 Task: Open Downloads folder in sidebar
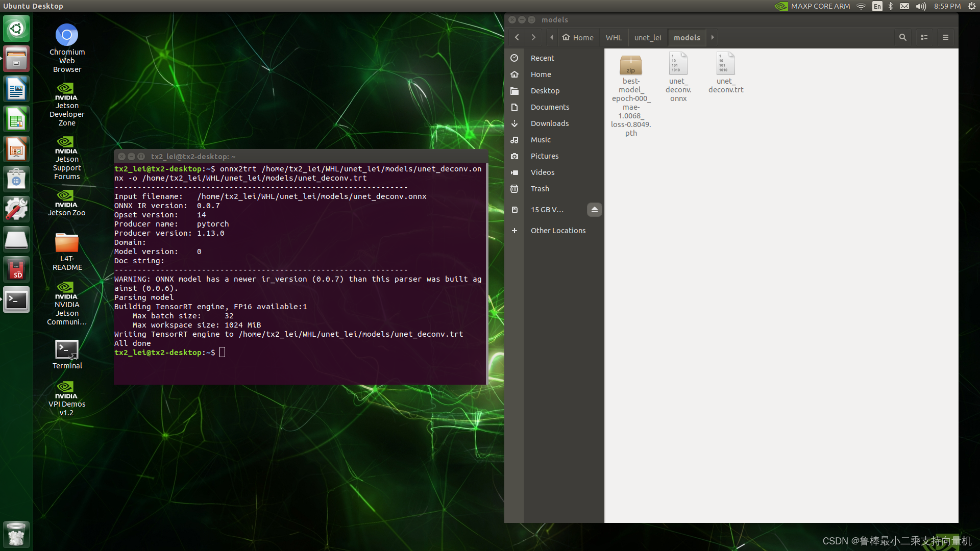click(550, 123)
